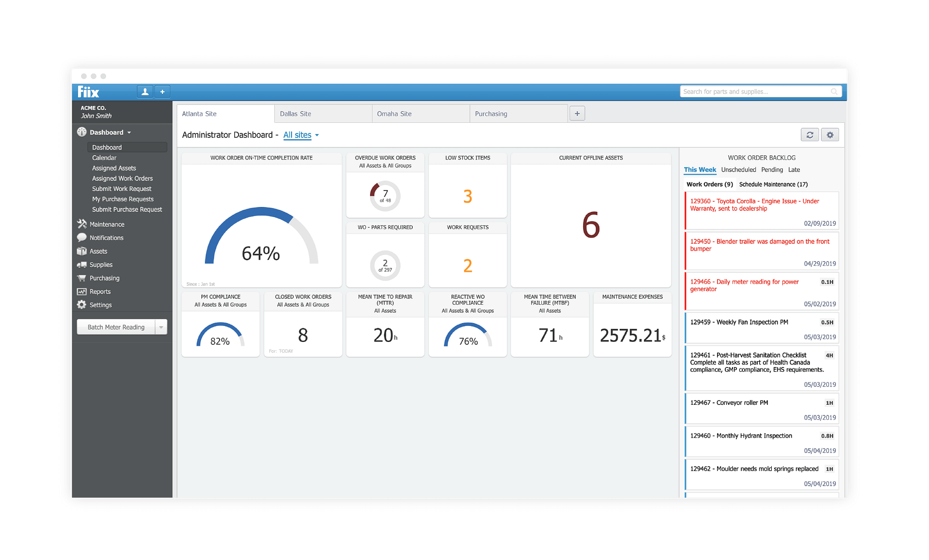Click the Supplies section icon
This screenshot has width=929, height=560.
80,264
